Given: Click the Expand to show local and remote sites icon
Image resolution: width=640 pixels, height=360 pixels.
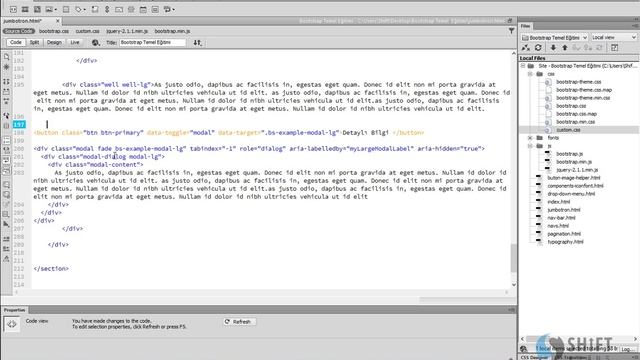Looking at the screenshot, I should click(x=614, y=48).
